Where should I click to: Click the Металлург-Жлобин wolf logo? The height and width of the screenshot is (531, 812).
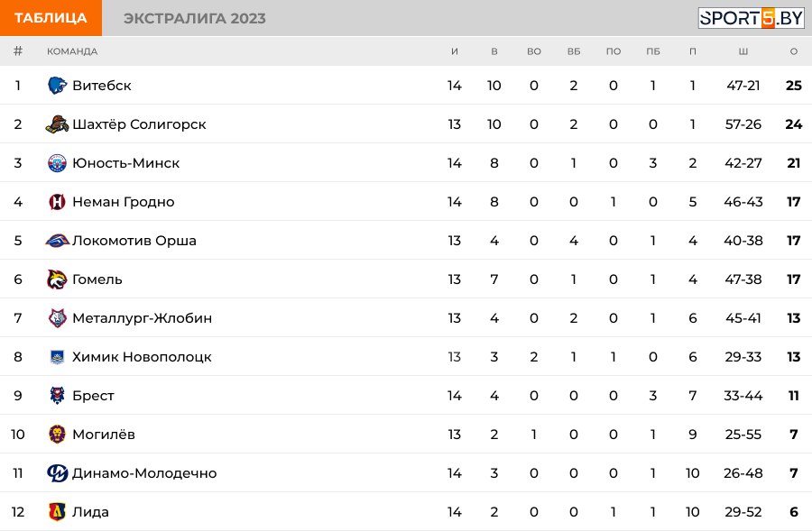click(x=57, y=317)
